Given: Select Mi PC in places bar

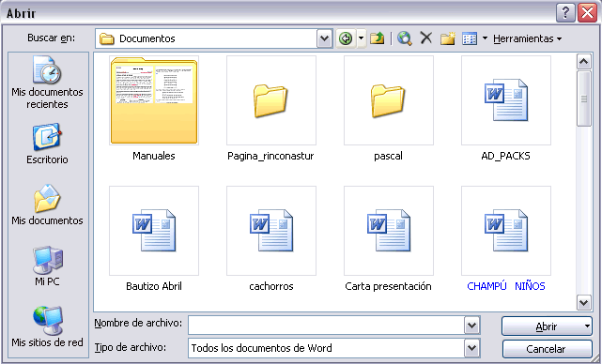Looking at the screenshot, I should click(47, 265).
